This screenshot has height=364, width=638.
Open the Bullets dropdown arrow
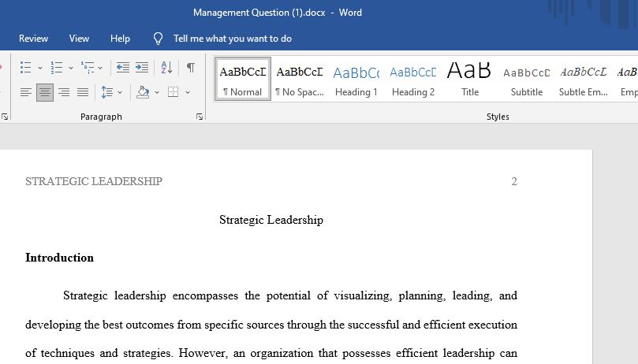tap(40, 68)
